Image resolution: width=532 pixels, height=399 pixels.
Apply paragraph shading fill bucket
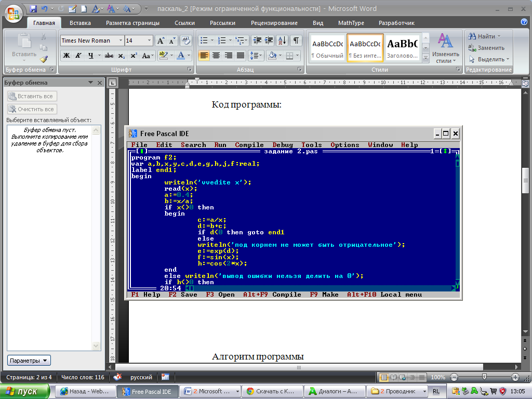click(272, 55)
